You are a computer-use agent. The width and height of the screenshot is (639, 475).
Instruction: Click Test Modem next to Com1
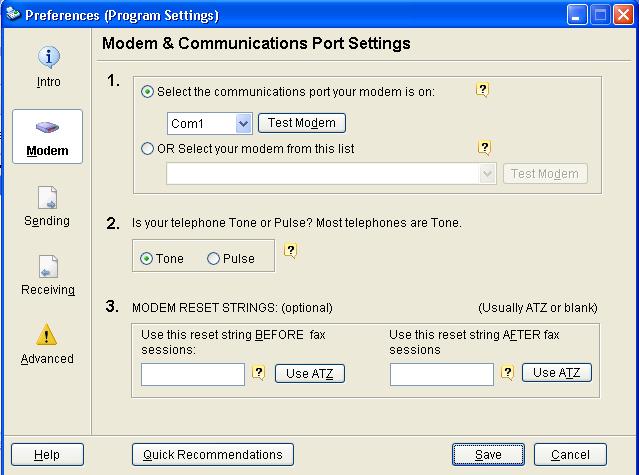(x=302, y=123)
